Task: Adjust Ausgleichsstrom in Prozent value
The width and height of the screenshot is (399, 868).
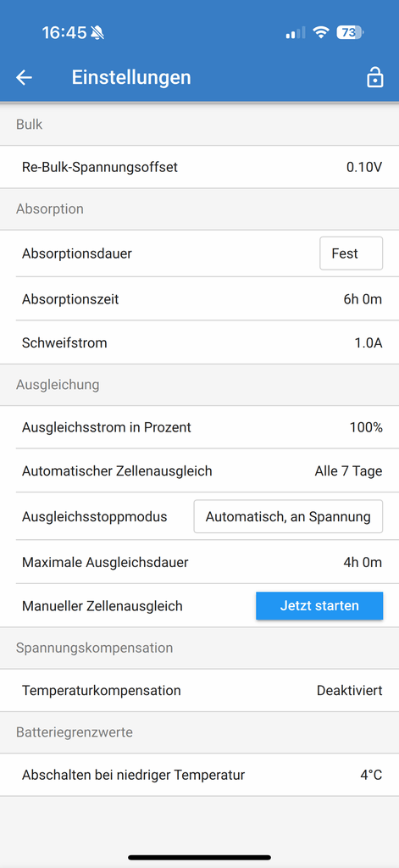Action: [199, 427]
